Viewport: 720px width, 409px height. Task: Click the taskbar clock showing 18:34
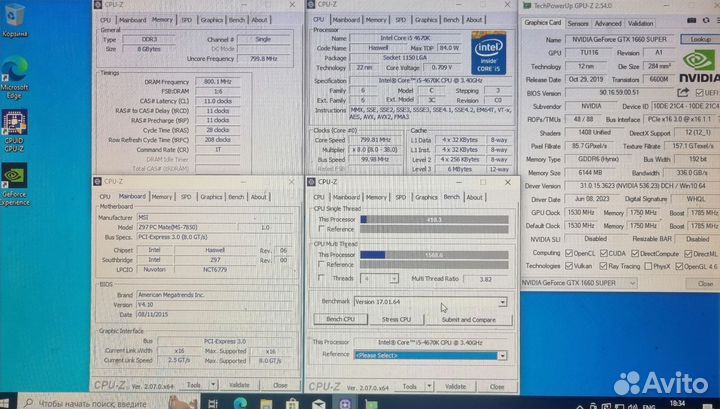[x=678, y=403]
